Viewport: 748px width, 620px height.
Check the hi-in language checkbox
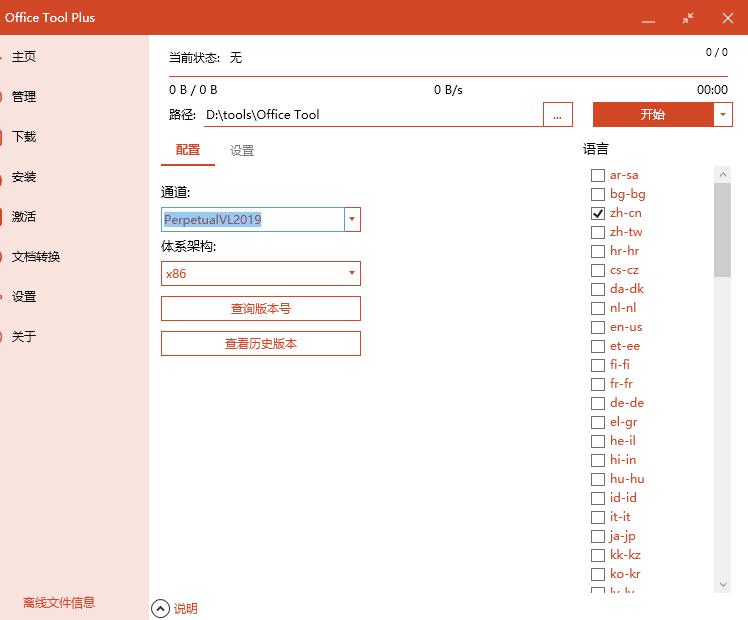598,460
